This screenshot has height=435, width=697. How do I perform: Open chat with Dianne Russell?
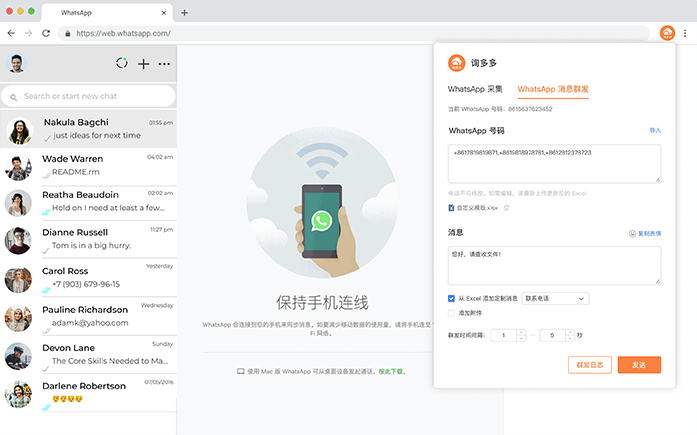tap(88, 240)
